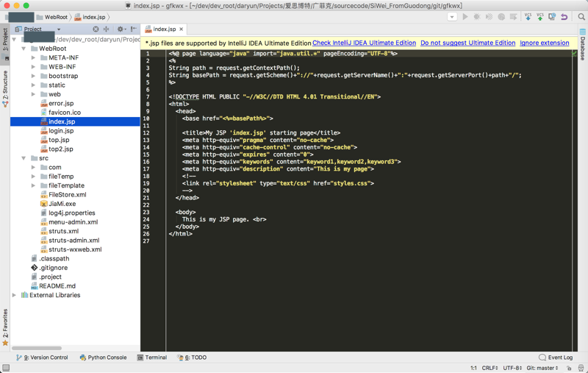Open the Database side tool window
Image resolution: width=588 pixels, height=373 pixels.
point(582,45)
